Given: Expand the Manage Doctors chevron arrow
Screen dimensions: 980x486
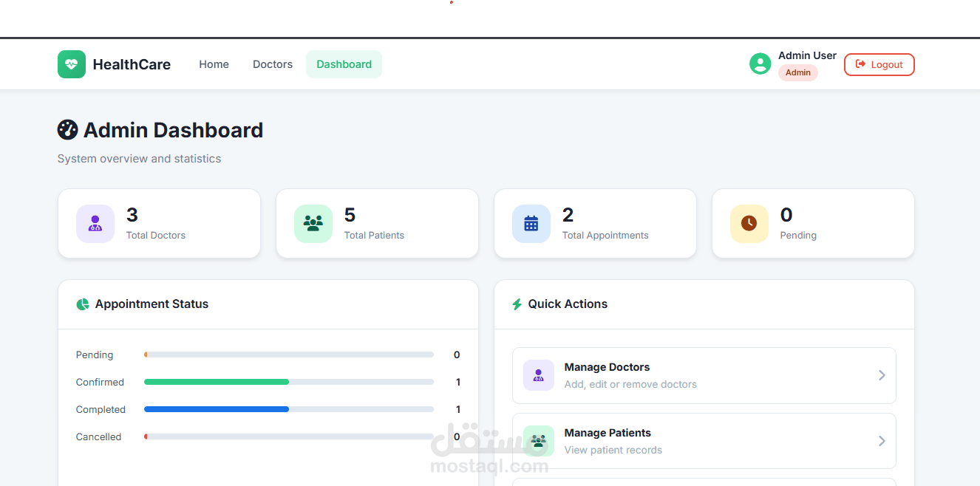Looking at the screenshot, I should 882,375.
